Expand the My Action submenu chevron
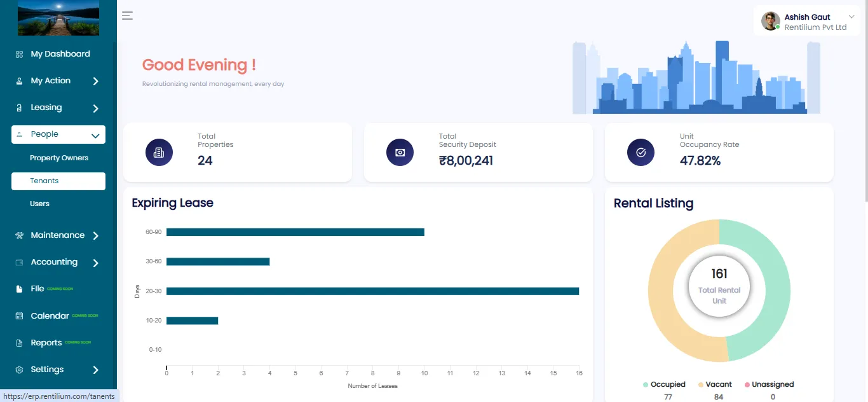 tap(95, 81)
